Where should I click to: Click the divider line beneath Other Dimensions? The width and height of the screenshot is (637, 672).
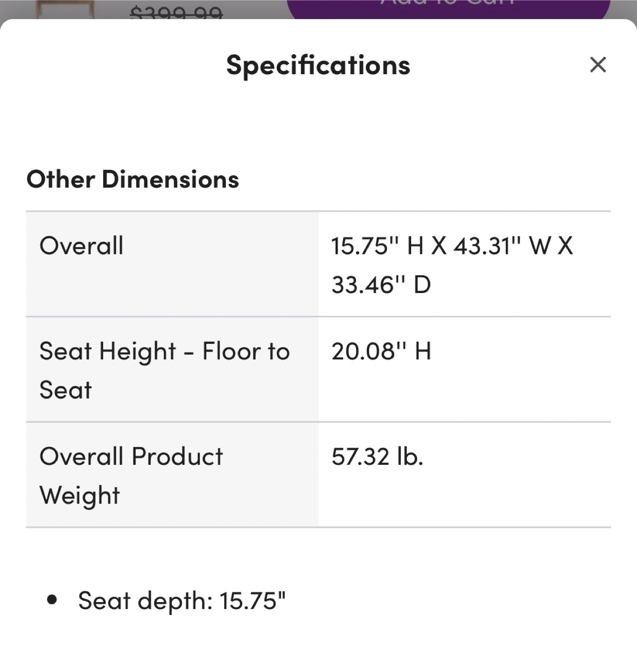click(318, 211)
